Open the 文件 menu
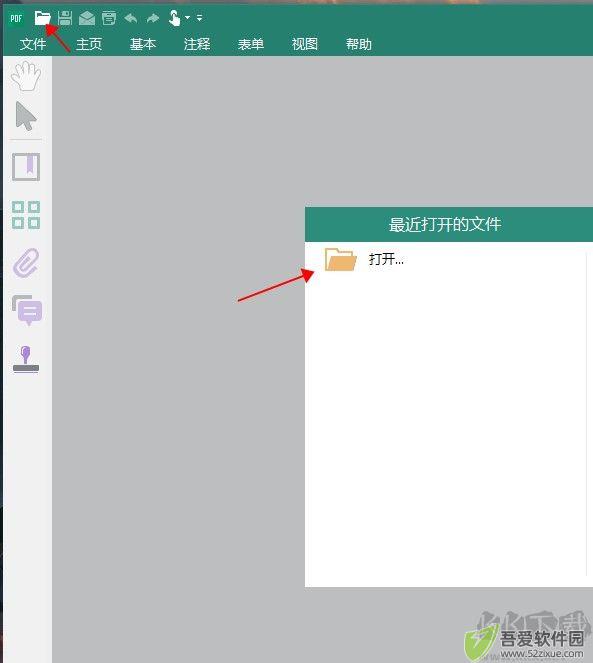This screenshot has height=663, width=593. 33,44
